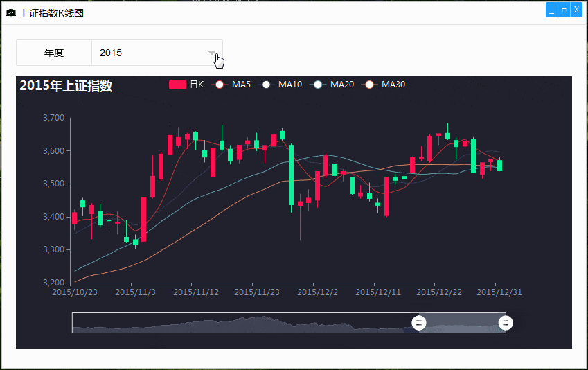
Task: Minimize the K-line chart window
Action: tap(552, 10)
